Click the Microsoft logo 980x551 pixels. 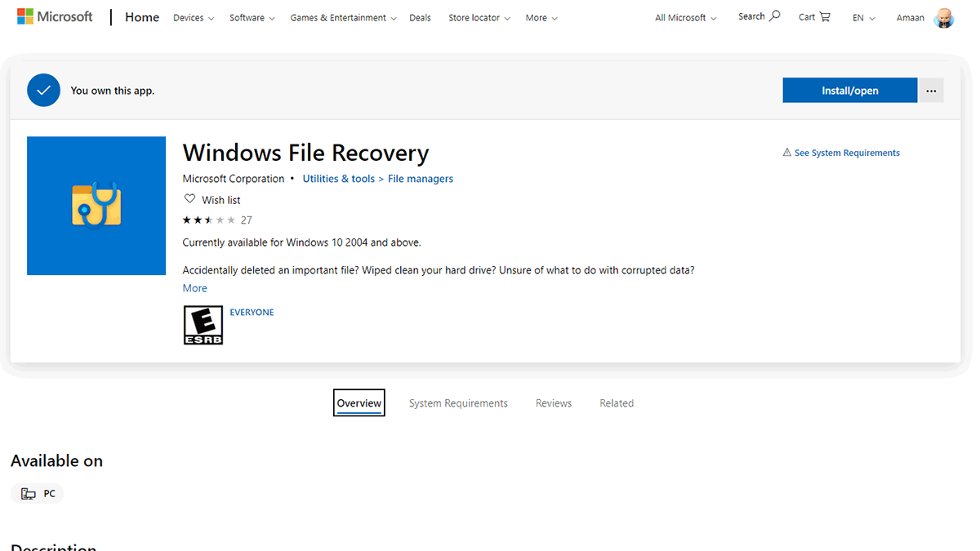54,16
